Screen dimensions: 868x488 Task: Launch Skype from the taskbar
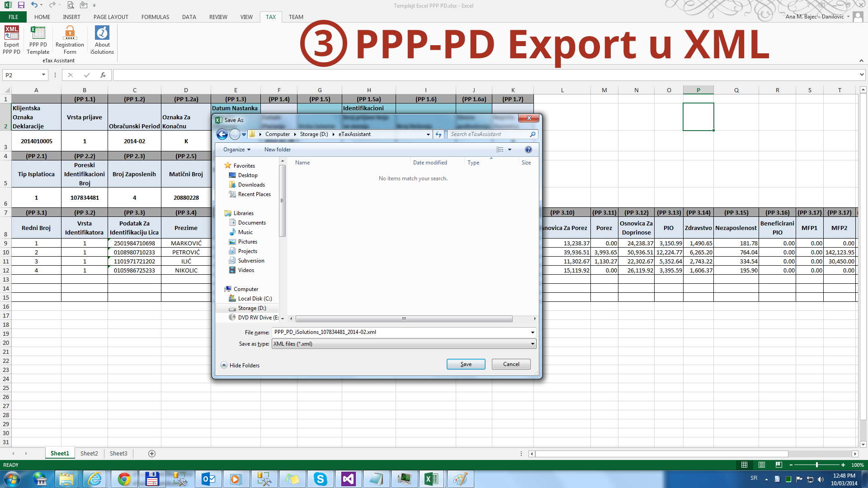(320, 479)
